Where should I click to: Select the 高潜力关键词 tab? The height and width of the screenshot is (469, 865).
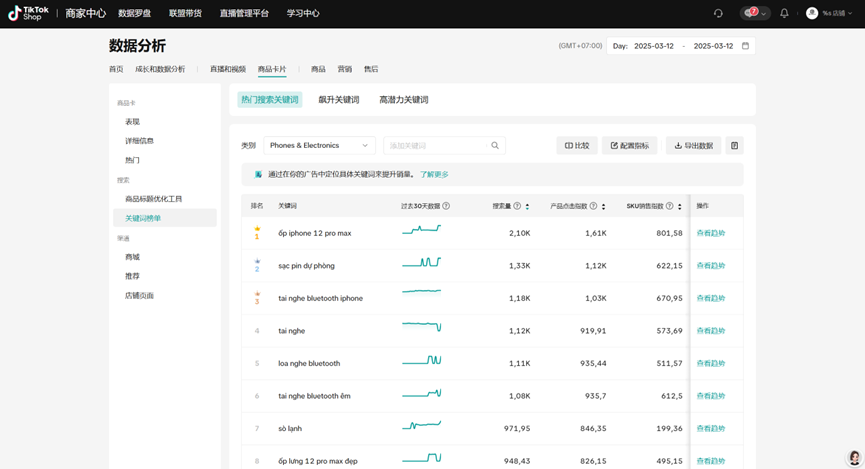point(404,100)
